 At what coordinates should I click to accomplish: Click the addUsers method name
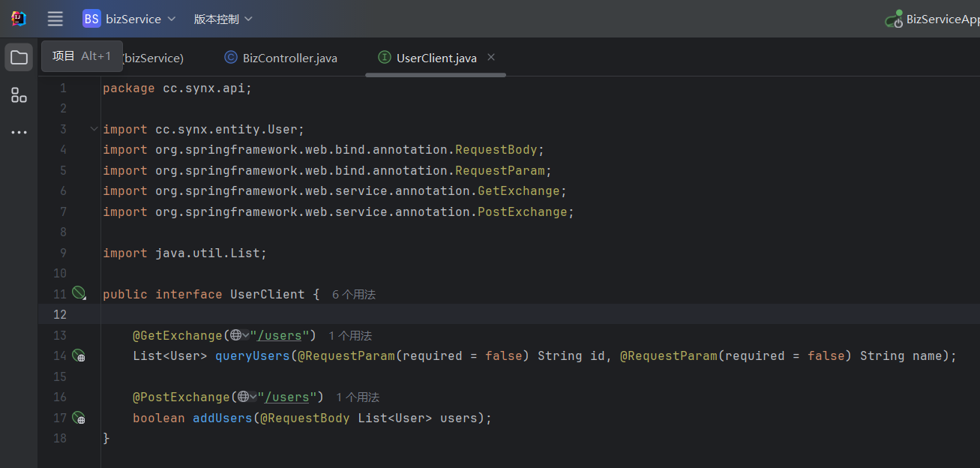[223, 418]
